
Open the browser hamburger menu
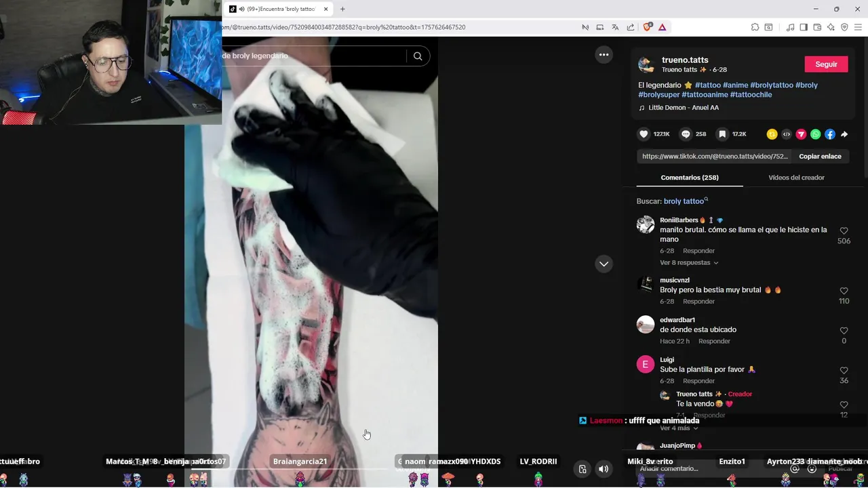858,27
